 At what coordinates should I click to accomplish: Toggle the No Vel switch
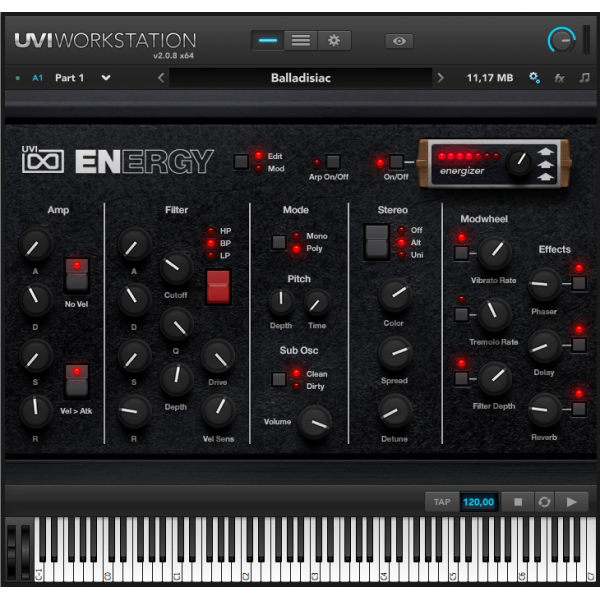tap(77, 275)
